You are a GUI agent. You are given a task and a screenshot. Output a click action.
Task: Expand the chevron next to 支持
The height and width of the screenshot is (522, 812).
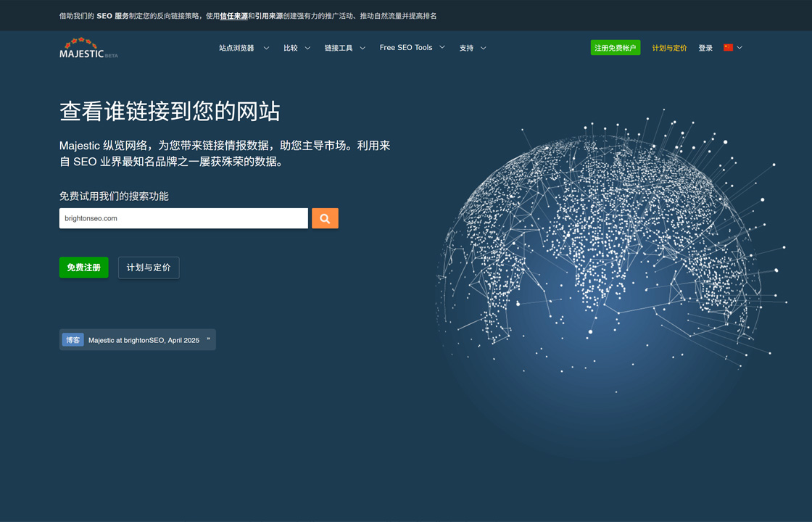[483, 48]
